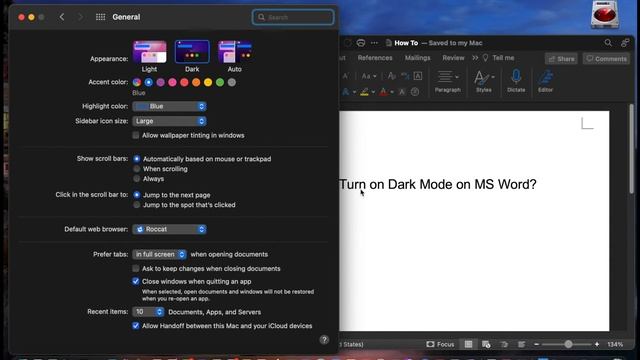Open the References tab in Word
Viewport: 640px width, 360px height.
point(375,58)
